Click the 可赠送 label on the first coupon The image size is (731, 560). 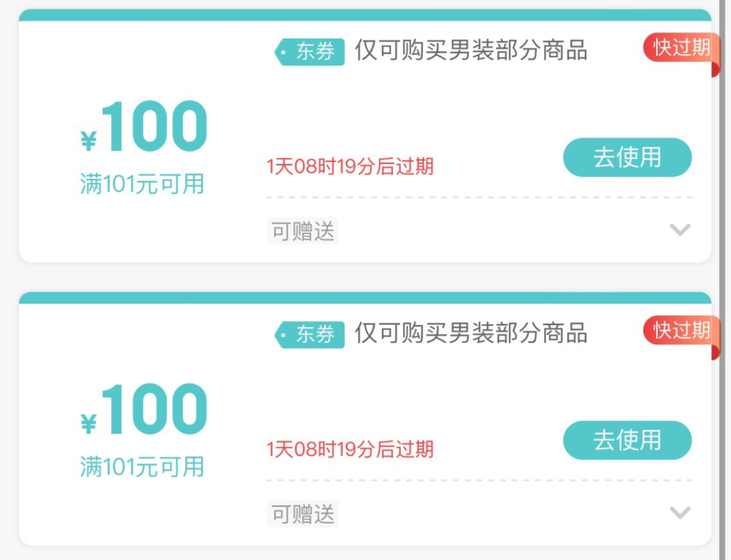[303, 232]
